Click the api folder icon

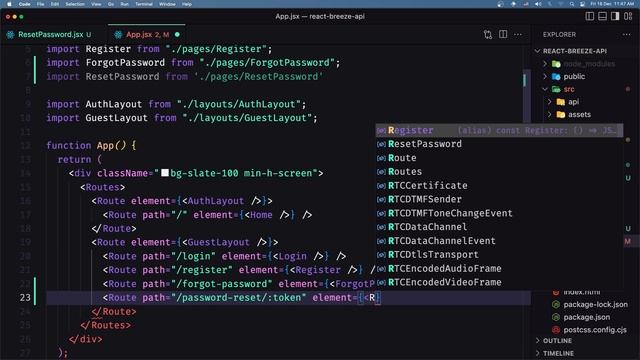coord(561,102)
